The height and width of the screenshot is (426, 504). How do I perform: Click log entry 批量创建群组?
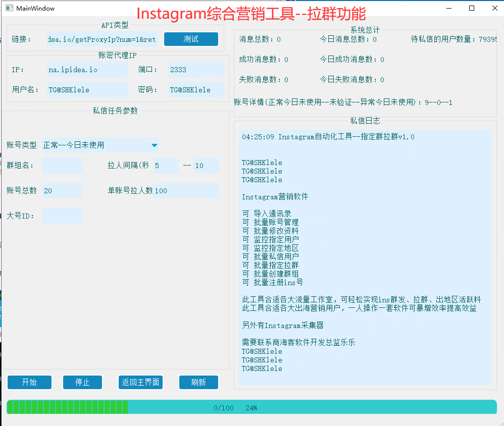tap(270, 274)
